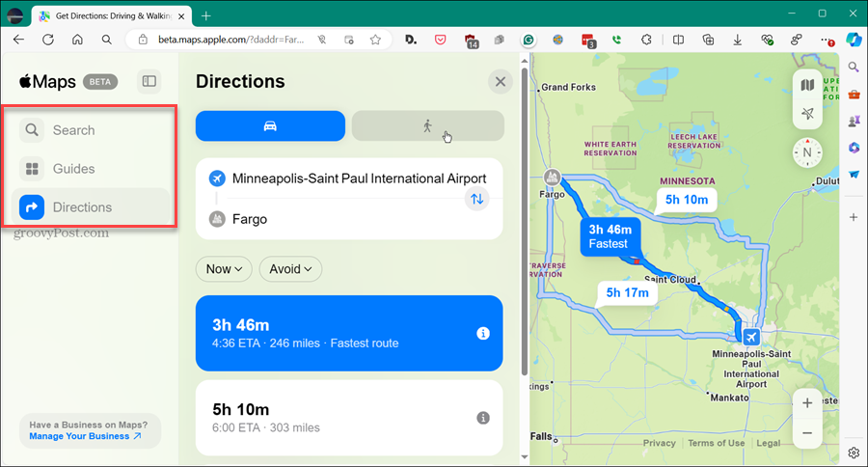Expand the Avoid options dropdown

pos(290,268)
